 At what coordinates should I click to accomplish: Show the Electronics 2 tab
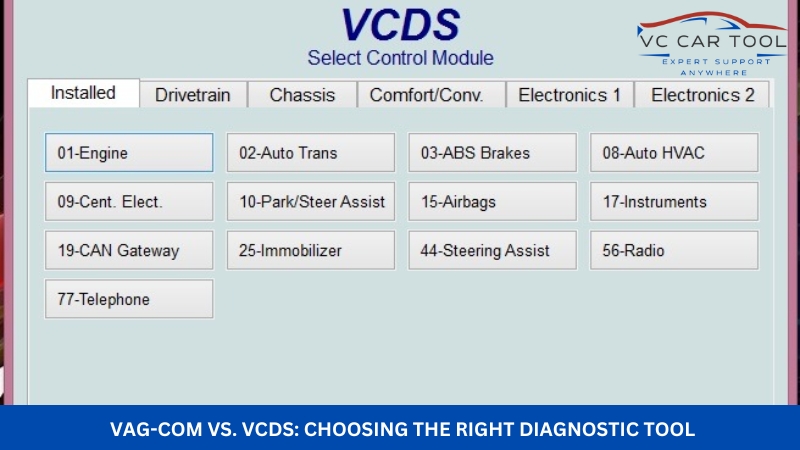coord(703,95)
